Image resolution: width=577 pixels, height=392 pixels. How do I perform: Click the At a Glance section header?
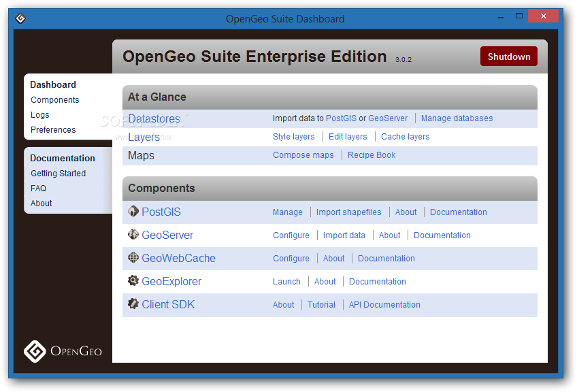330,97
